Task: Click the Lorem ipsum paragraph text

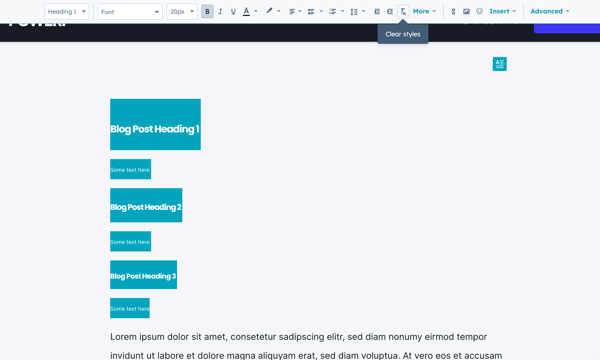Action: pos(306,346)
